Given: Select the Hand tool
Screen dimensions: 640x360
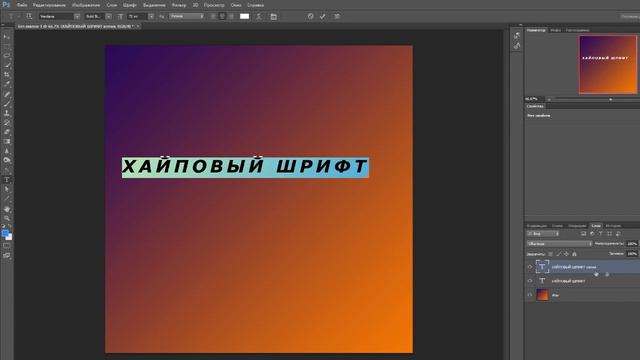Looking at the screenshot, I should coord(7,209).
